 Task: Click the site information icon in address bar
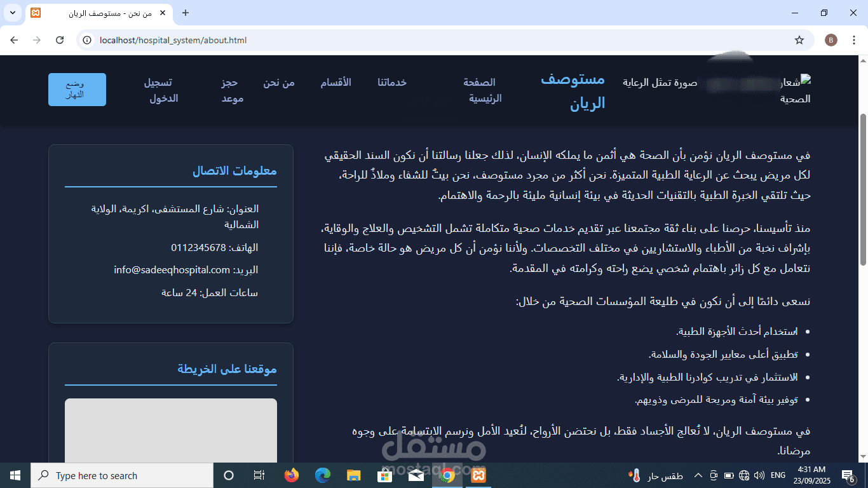(x=87, y=40)
